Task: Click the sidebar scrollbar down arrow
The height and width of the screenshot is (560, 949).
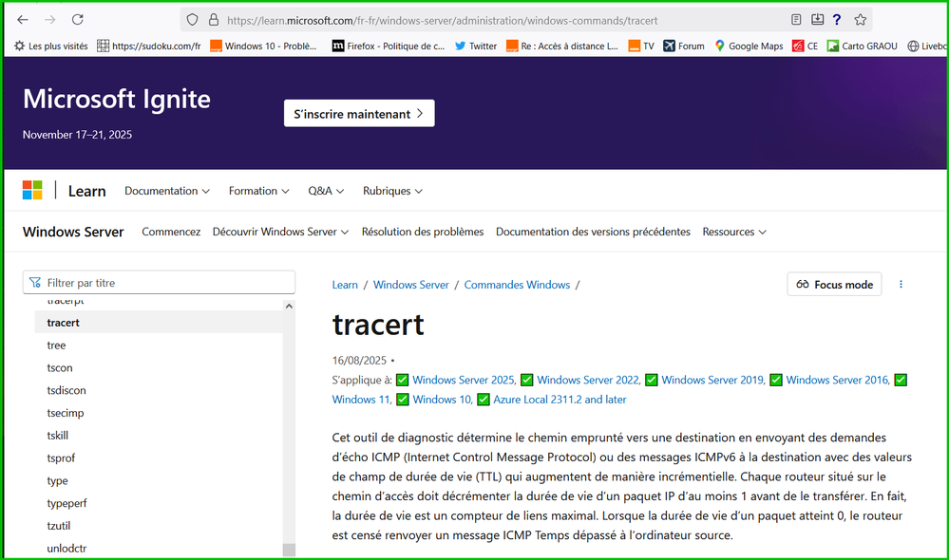Action: pyautogui.click(x=289, y=550)
